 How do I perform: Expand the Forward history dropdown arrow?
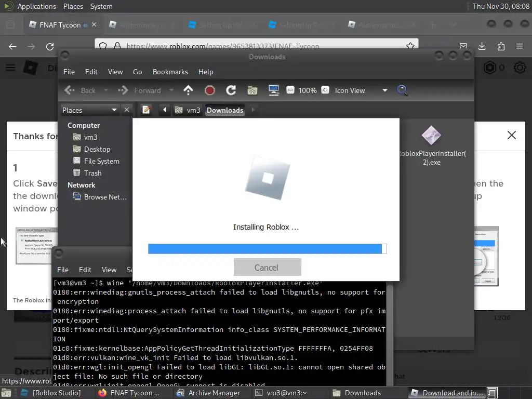pos(171,90)
